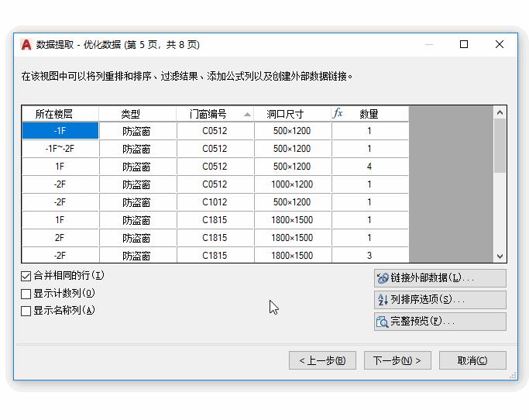Select the 1000×1200 size cell

point(293,184)
